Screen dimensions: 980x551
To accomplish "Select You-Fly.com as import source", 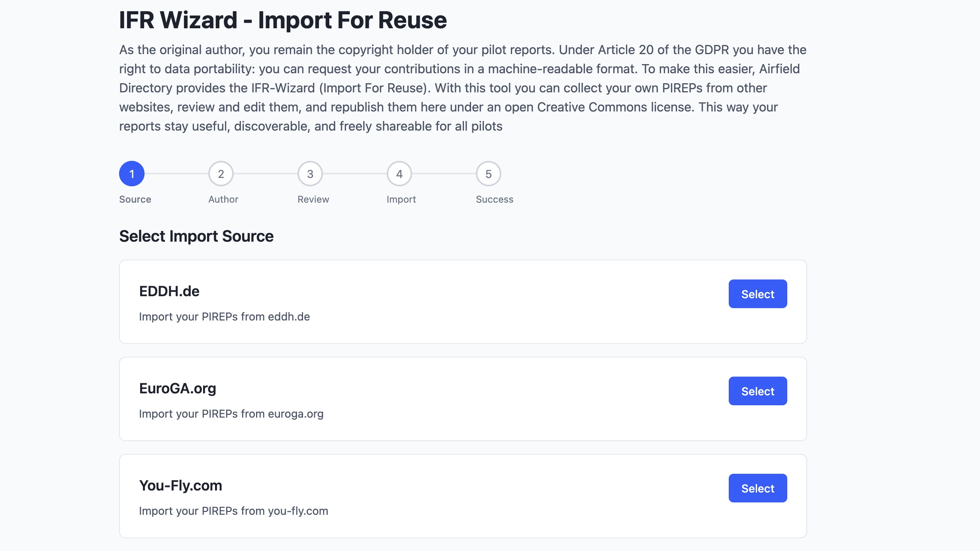I will point(757,488).
